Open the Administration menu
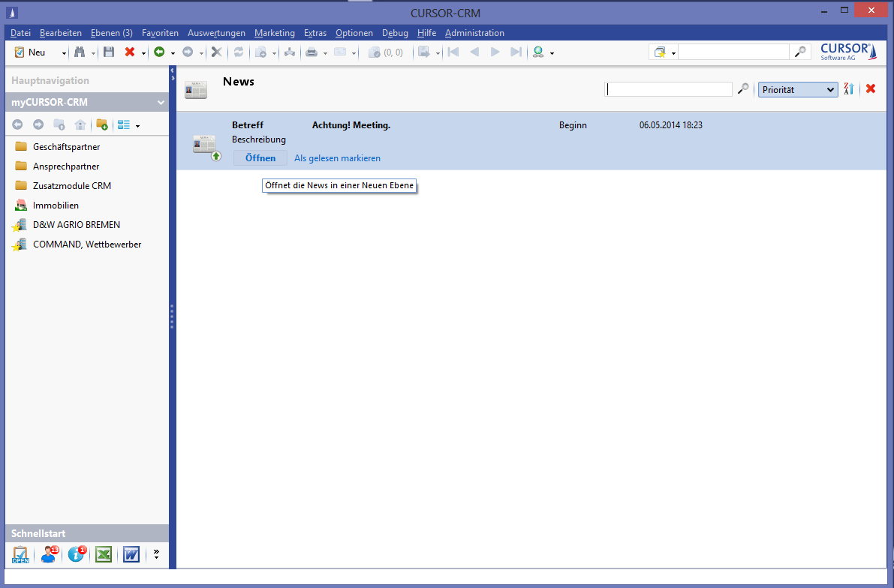Image resolution: width=894 pixels, height=588 pixels. 474,33
